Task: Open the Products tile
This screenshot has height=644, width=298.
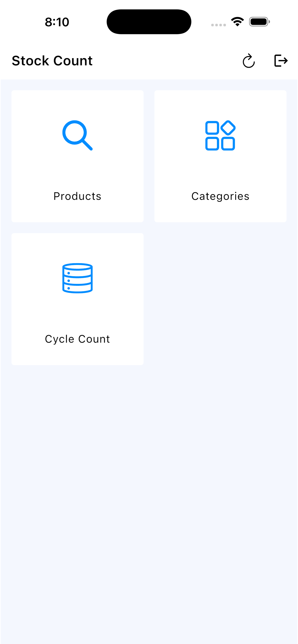Action: tap(77, 156)
